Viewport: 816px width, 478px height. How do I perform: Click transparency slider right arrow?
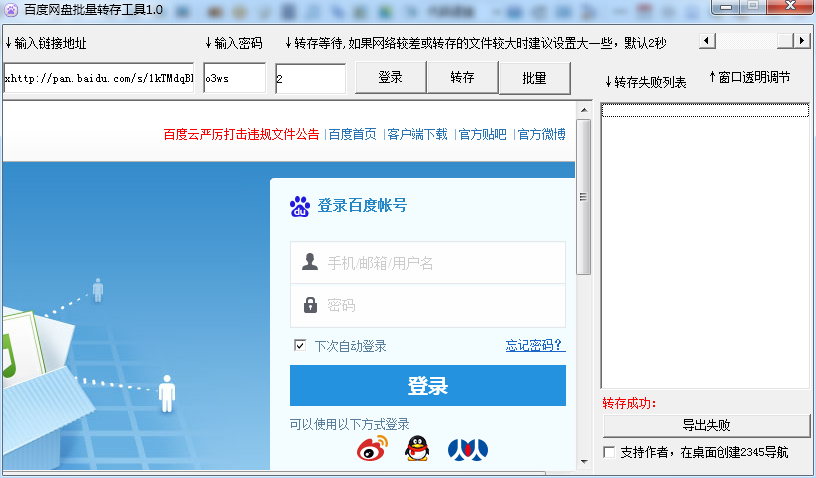(x=802, y=41)
